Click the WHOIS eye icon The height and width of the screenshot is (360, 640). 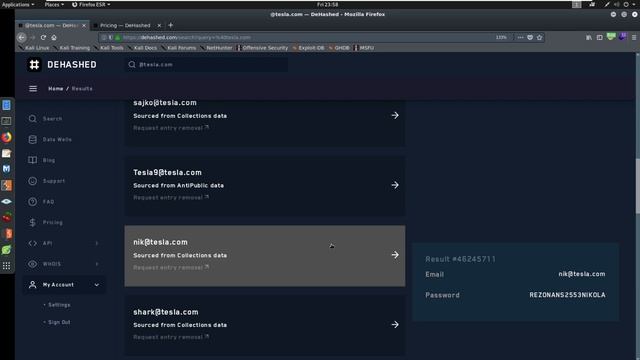pyautogui.click(x=33, y=264)
